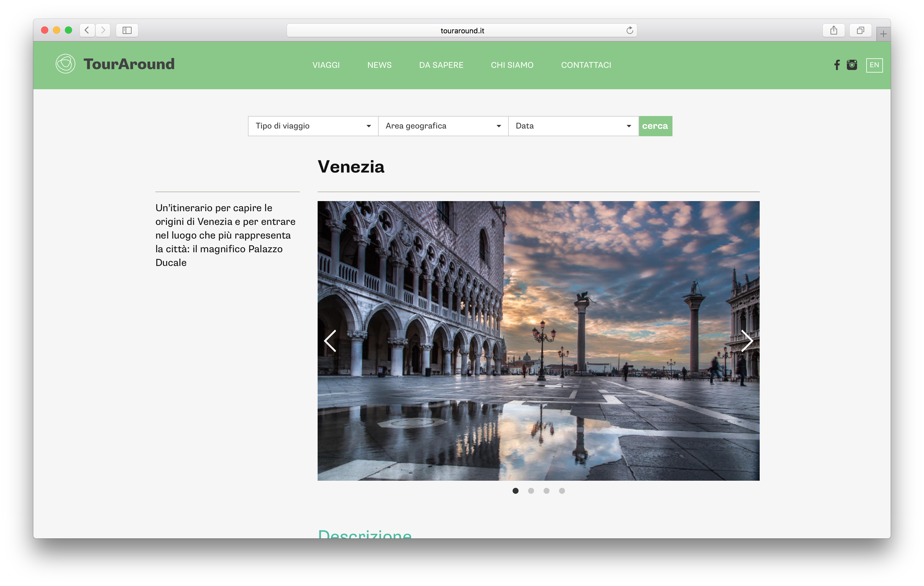Viewport: 924px width, 586px height.
Task: Show all tabs overview icon
Action: [860, 30]
